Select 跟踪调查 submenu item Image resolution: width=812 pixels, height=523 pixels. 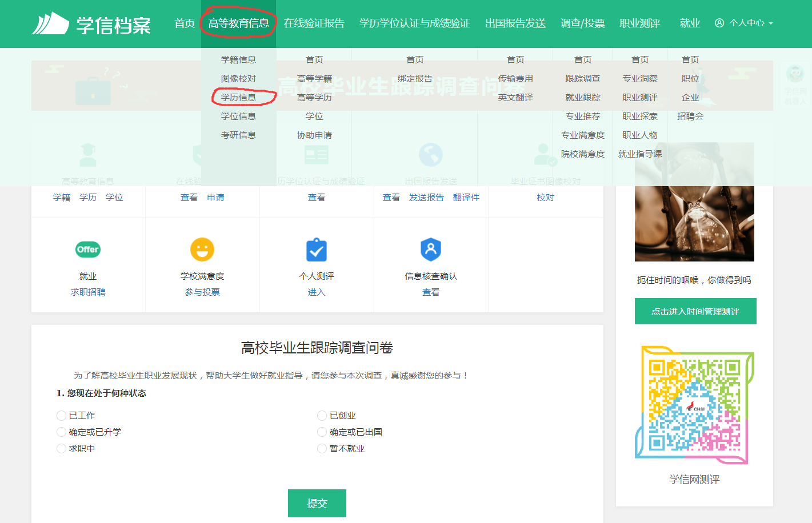(x=583, y=78)
